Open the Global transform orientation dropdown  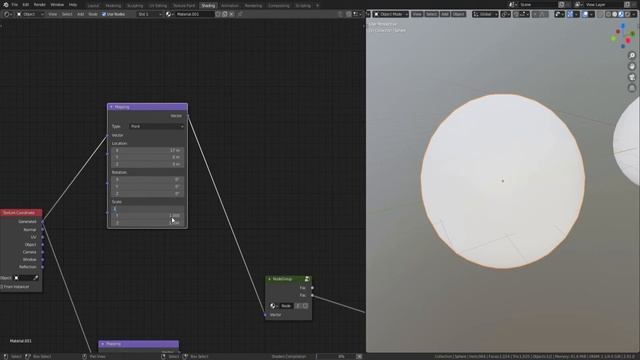pos(485,14)
